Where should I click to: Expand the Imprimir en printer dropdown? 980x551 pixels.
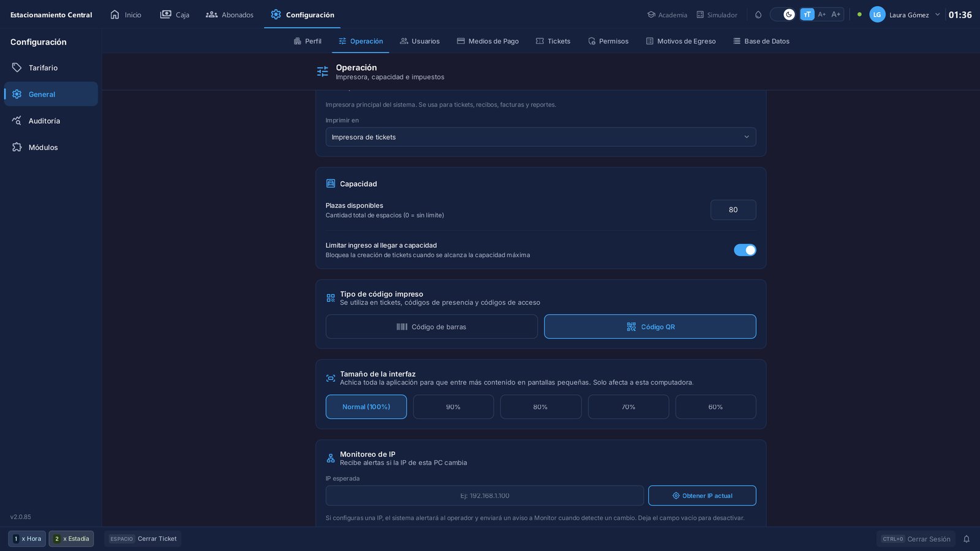[541, 137]
